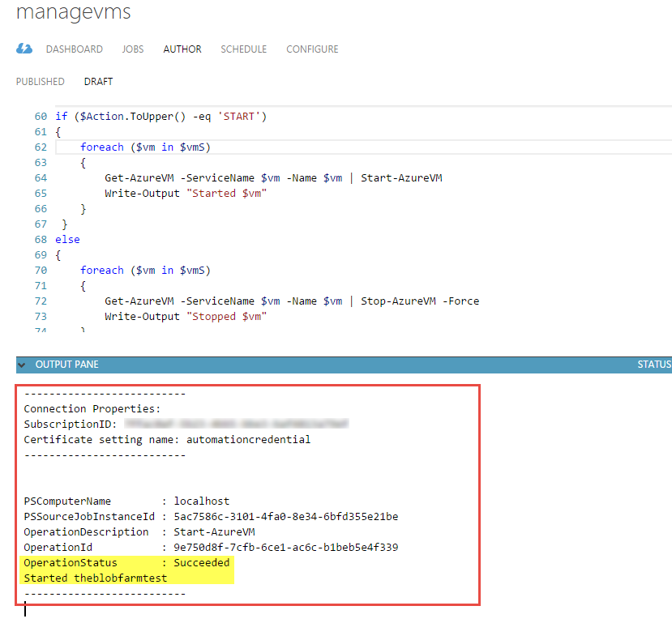
Task: Click Start-AzureVM on code line 64
Action: pyautogui.click(x=401, y=178)
